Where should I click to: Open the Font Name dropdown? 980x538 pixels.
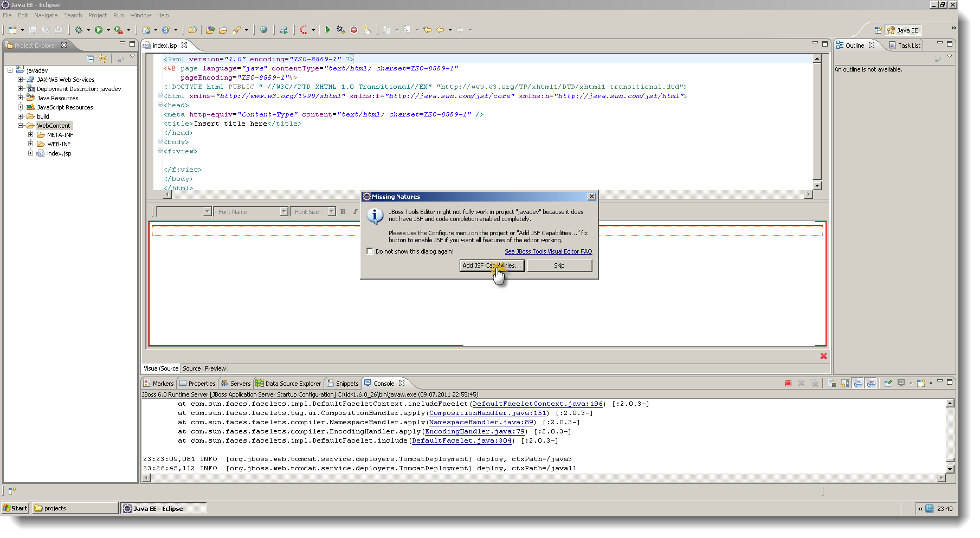283,212
